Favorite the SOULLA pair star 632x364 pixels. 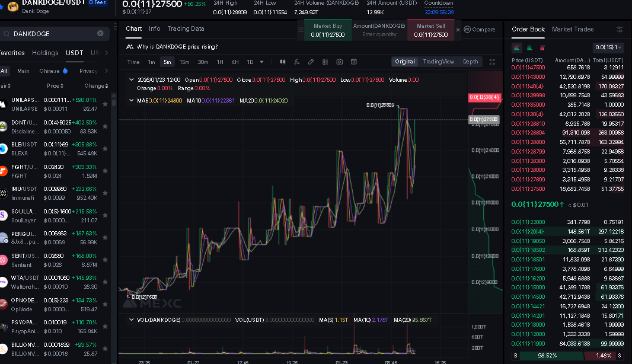pos(105,215)
